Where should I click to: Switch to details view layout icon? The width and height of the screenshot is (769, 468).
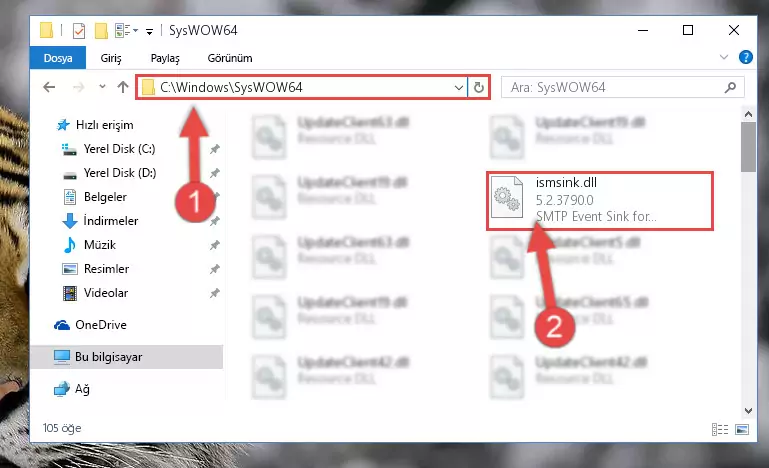pyautogui.click(x=720, y=430)
